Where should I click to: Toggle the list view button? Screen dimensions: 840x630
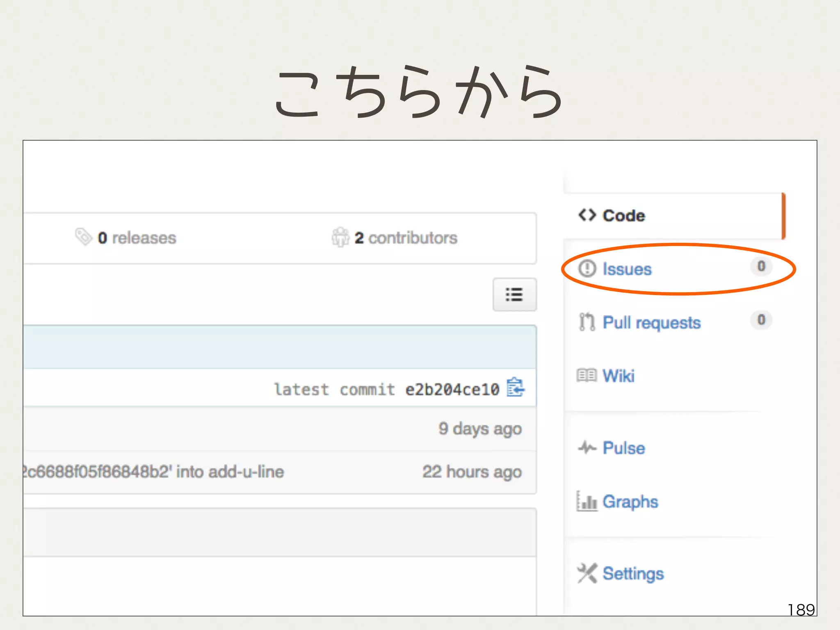(x=514, y=294)
